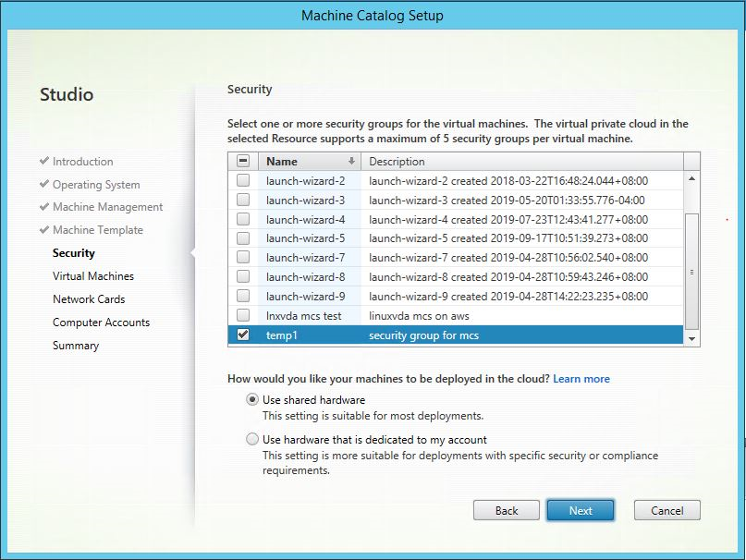Toggle the select-all checkbox in table header
This screenshot has height=560, width=746.
point(243,161)
